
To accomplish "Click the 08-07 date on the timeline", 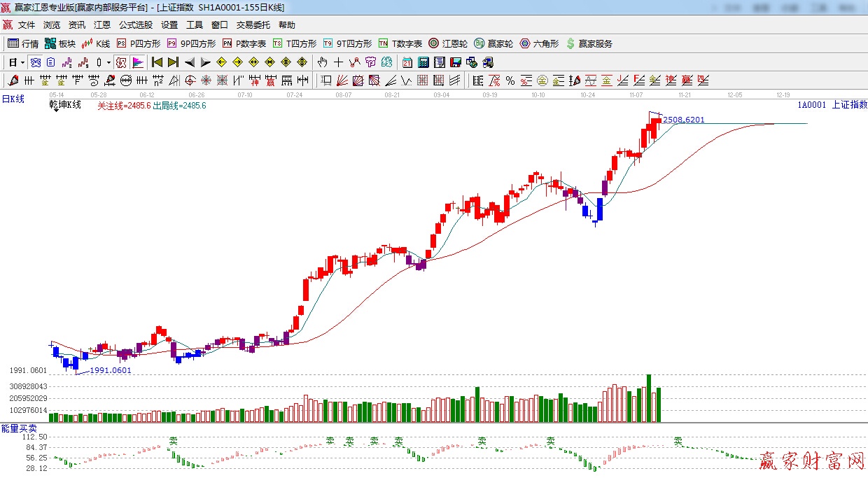I will [344, 94].
